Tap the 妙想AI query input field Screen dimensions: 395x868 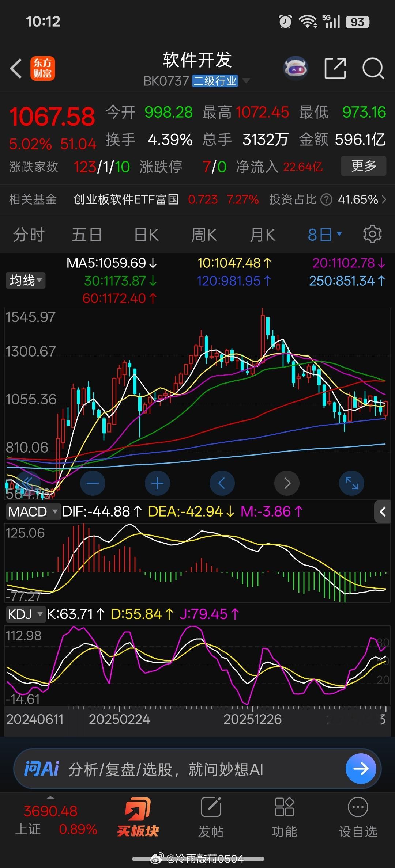(x=197, y=769)
